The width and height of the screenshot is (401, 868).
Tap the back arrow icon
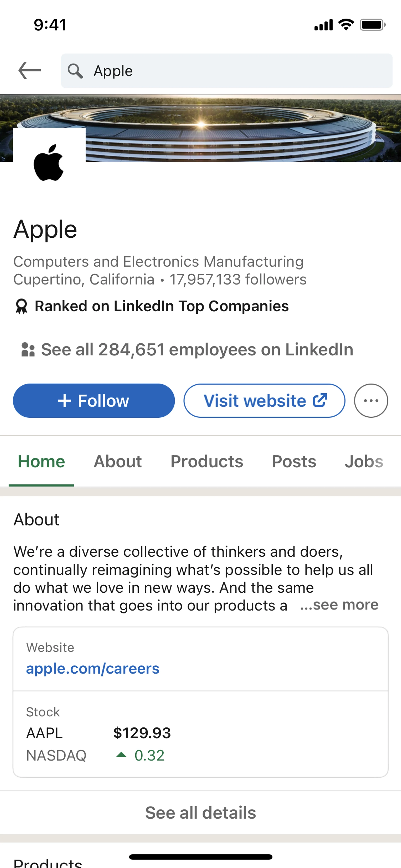click(x=30, y=70)
